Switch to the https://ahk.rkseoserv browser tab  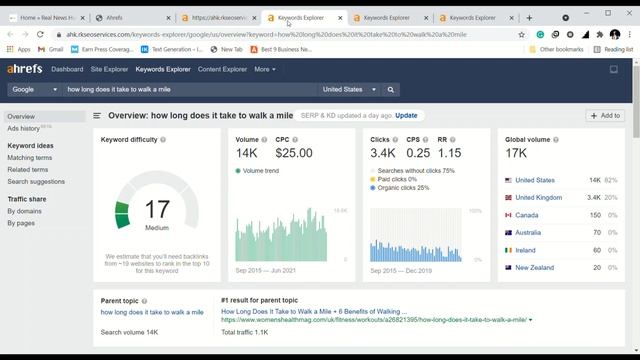[219, 18]
